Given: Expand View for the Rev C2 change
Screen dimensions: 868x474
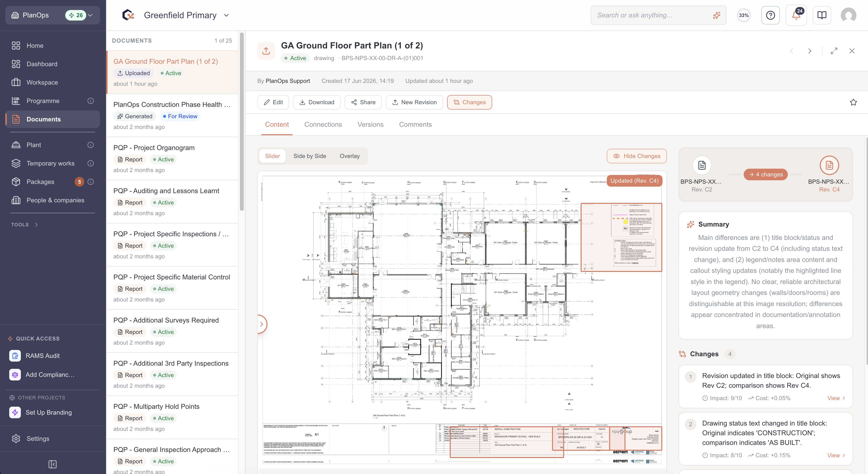Looking at the screenshot, I should (836, 398).
